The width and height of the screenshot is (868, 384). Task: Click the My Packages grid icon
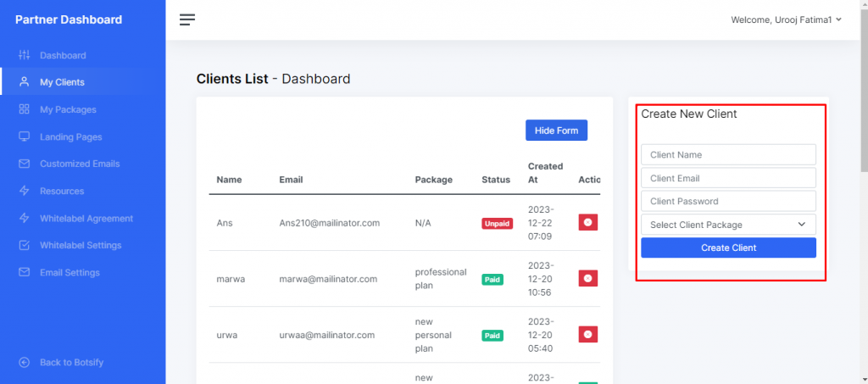(x=24, y=109)
